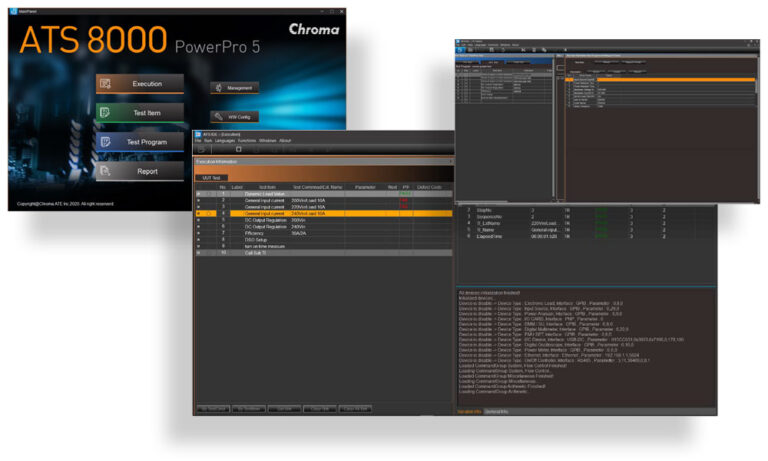
Task: Click the Test Program button's icon
Action: 105,142
